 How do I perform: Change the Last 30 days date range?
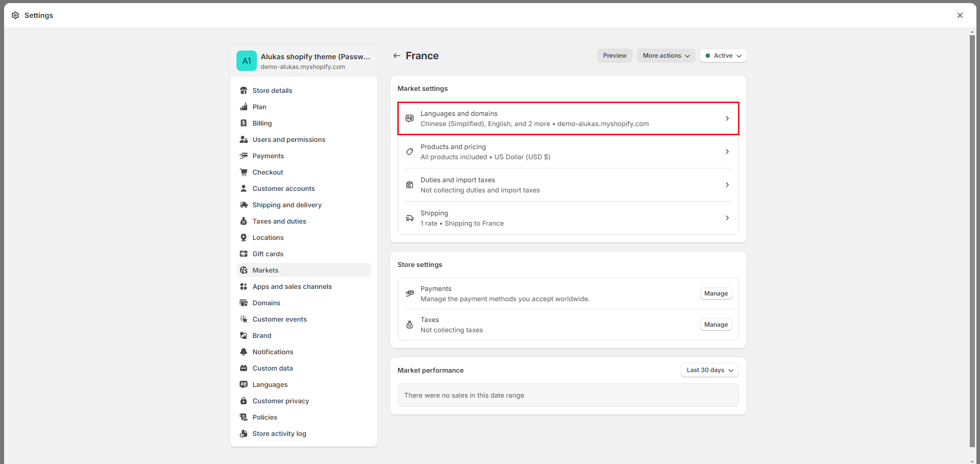pos(709,370)
